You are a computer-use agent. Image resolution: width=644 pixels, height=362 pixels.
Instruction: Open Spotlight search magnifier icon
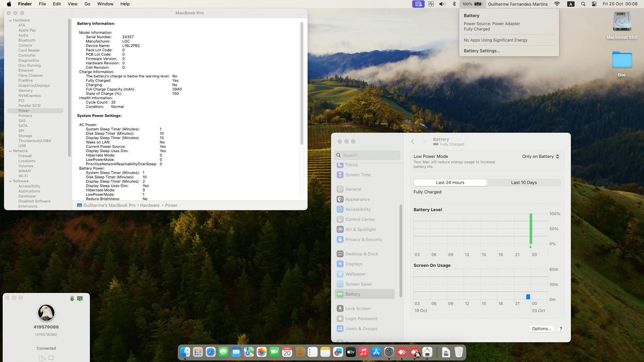click(x=583, y=4)
